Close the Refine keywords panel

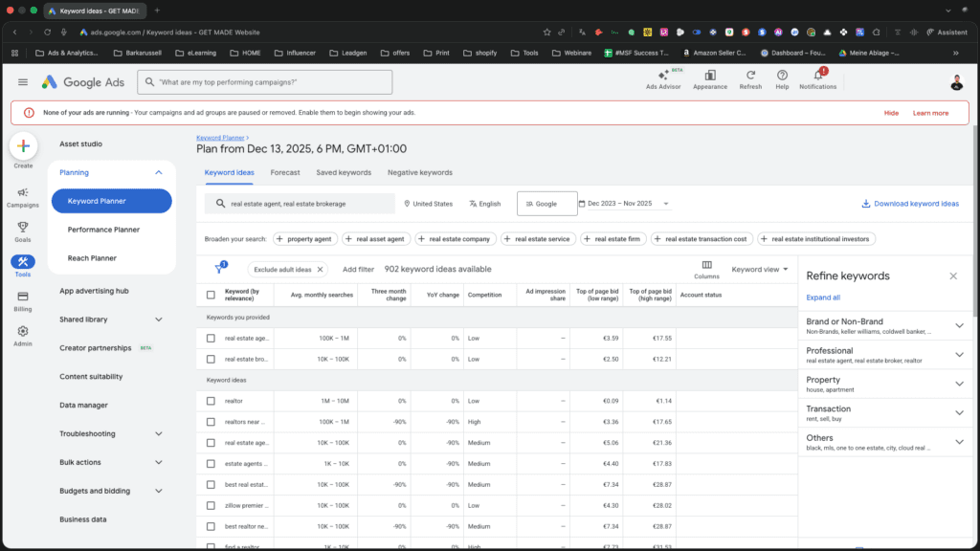[x=953, y=275]
